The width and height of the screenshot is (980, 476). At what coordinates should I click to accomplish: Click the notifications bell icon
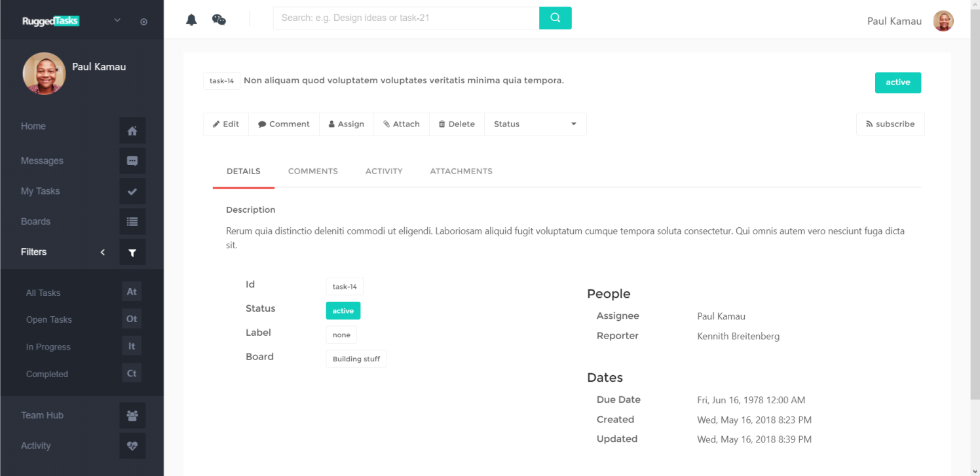[191, 18]
